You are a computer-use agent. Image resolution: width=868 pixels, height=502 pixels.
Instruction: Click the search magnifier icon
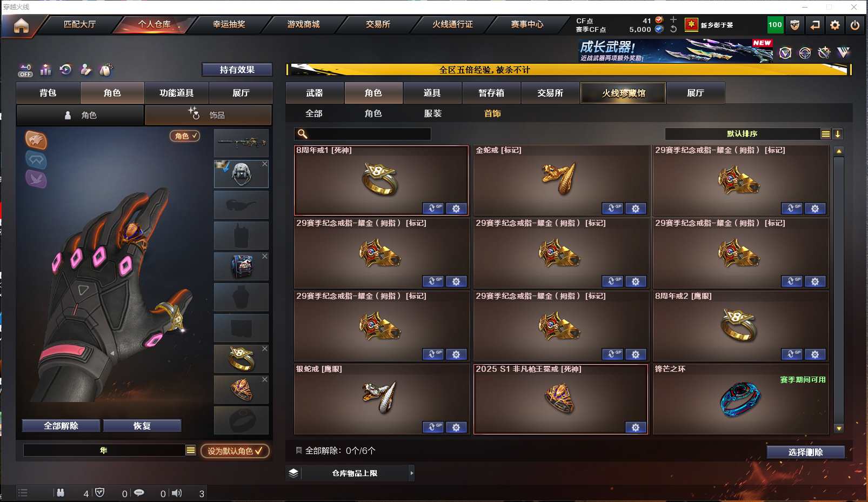pos(303,134)
